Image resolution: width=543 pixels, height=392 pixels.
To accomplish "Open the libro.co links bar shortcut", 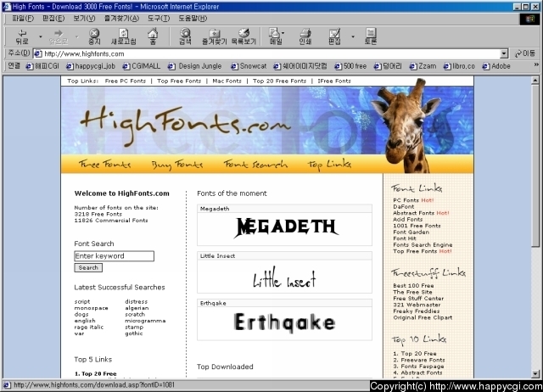I will click(x=459, y=66).
